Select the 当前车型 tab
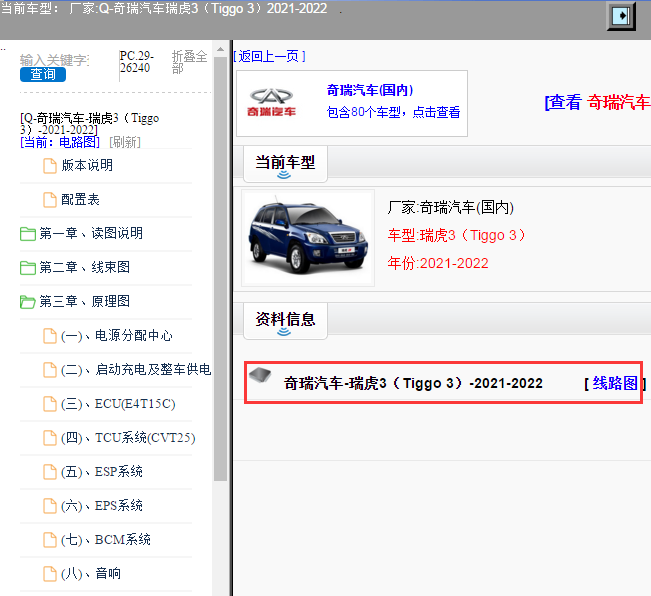The image size is (651, 596). pos(285,164)
